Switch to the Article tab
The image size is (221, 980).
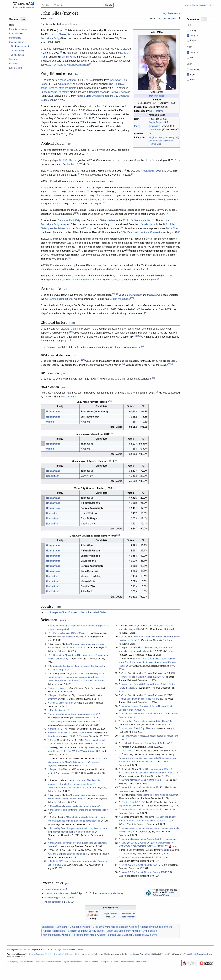tap(43, 19)
